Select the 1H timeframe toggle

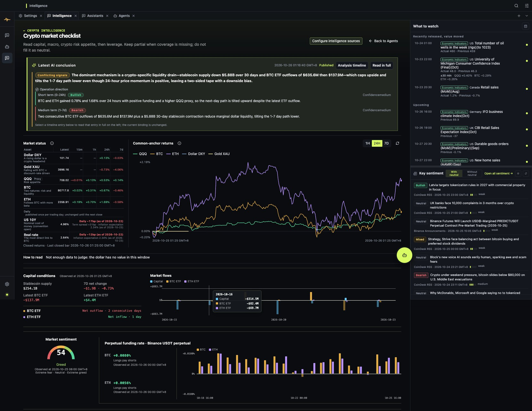[367, 143]
